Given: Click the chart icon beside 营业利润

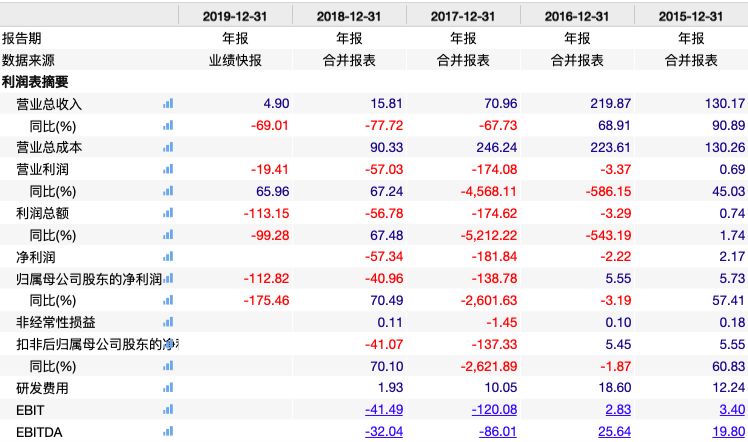Looking at the screenshot, I should point(168,169).
